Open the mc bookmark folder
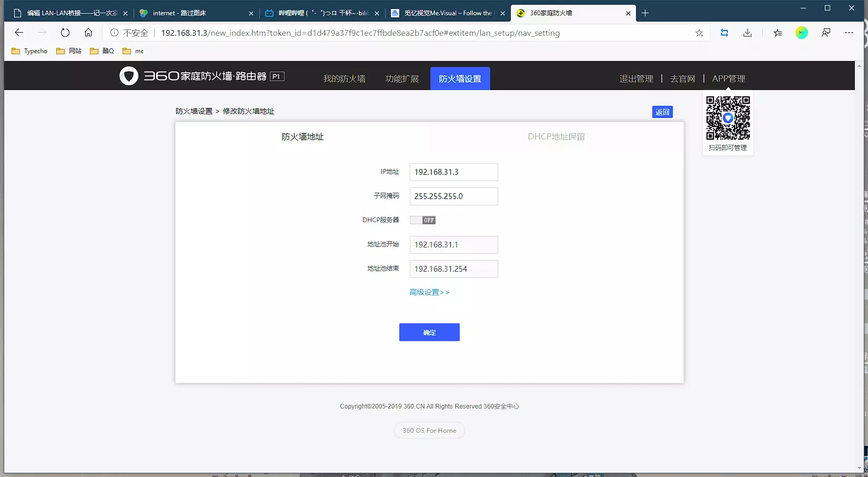 [133, 51]
